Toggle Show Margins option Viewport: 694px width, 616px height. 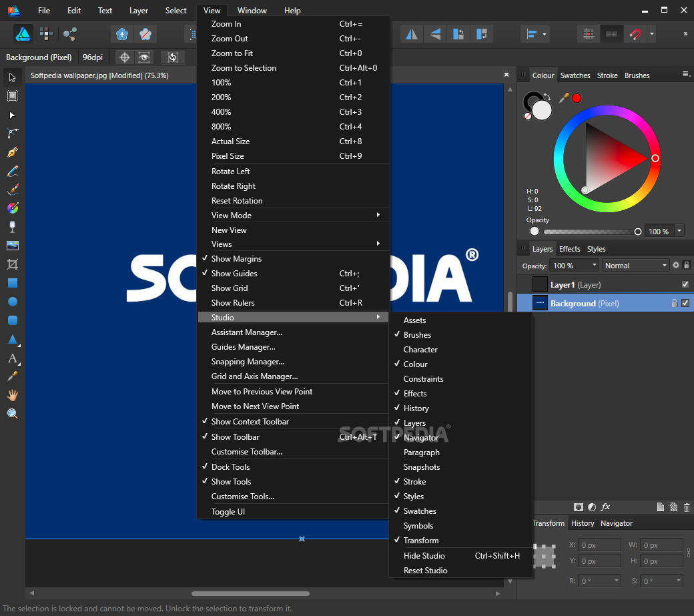pos(294,259)
